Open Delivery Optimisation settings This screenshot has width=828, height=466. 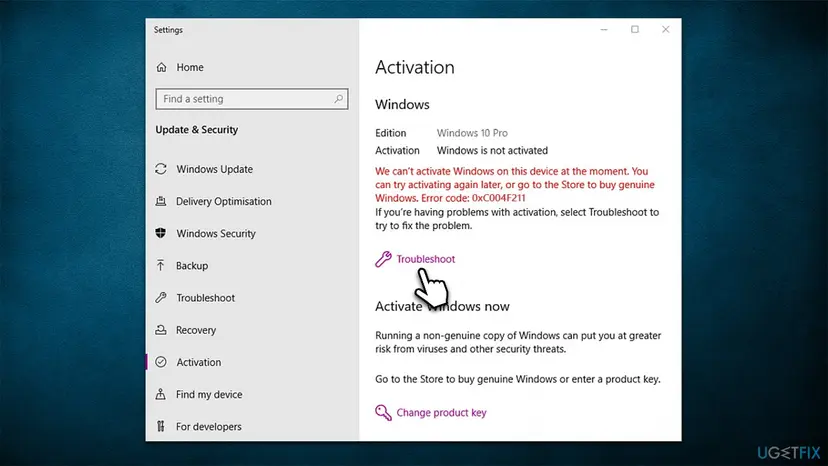[x=224, y=201]
